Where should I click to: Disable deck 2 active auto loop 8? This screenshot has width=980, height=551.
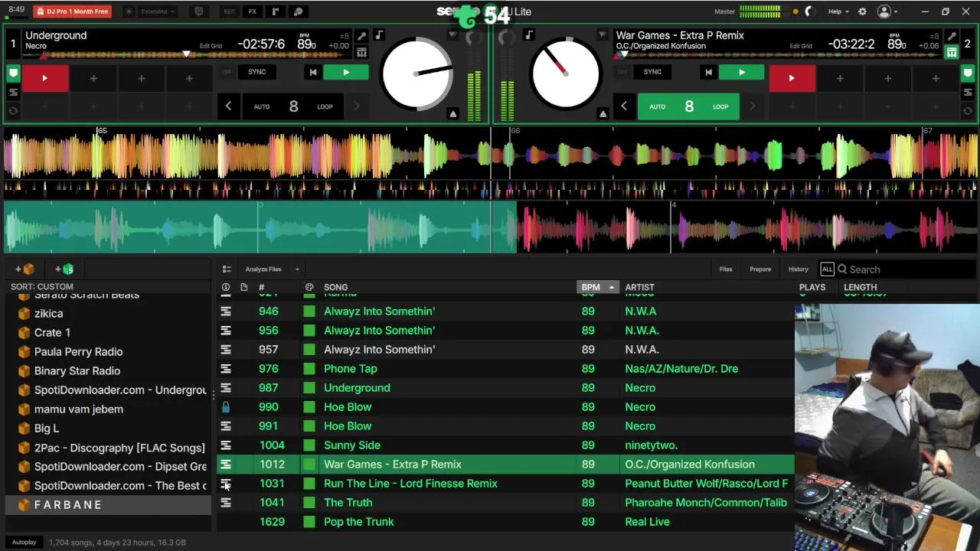689,107
